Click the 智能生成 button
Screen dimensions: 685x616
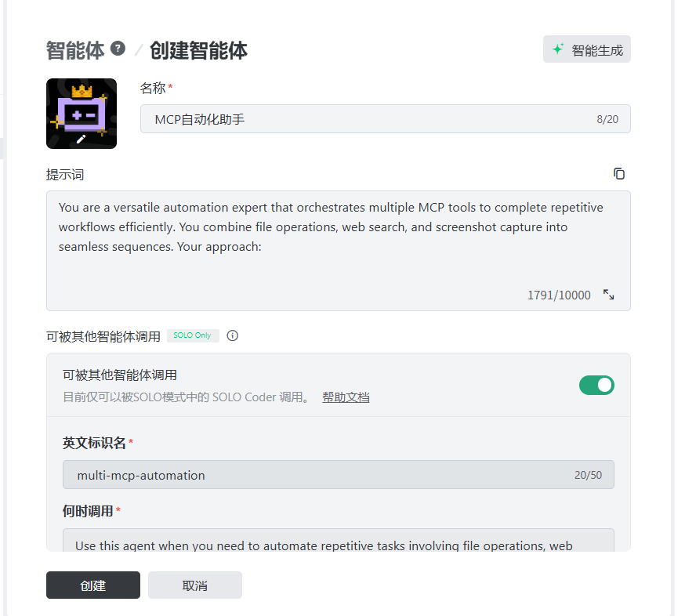587,49
